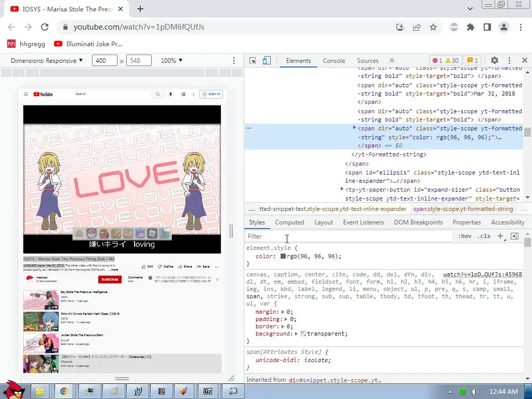Show more DevTools tabs chevron
Viewport: 532px width, 399px height.
(392, 60)
